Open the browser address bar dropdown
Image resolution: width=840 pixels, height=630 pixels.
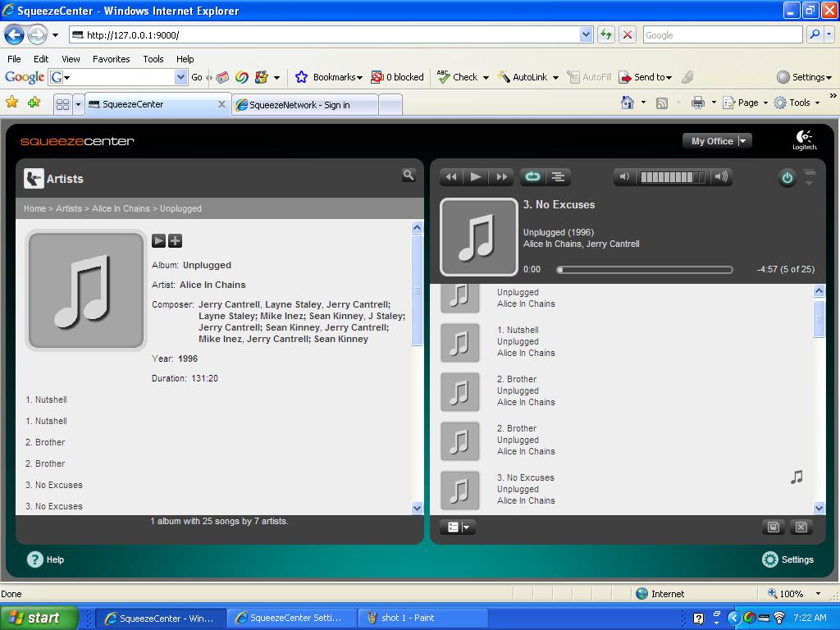pos(586,34)
